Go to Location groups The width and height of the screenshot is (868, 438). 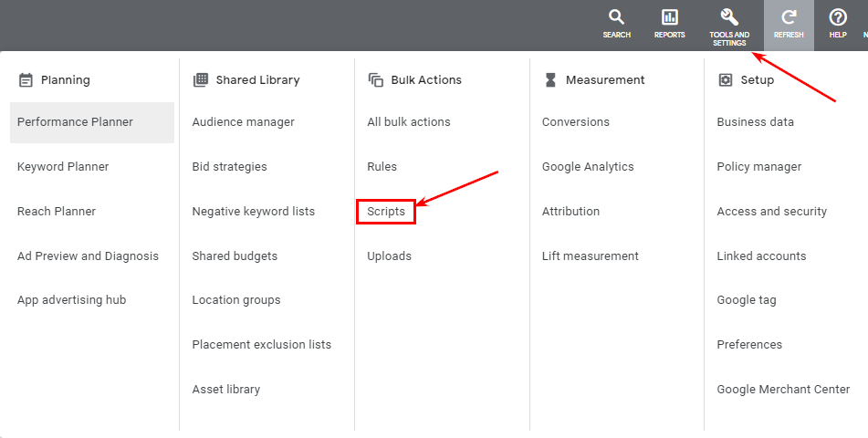[236, 300]
